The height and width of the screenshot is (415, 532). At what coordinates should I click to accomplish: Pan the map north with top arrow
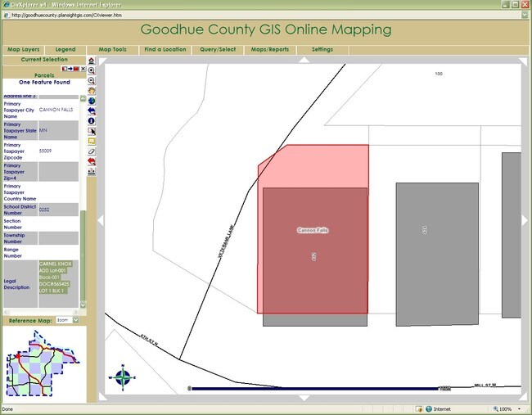point(304,60)
